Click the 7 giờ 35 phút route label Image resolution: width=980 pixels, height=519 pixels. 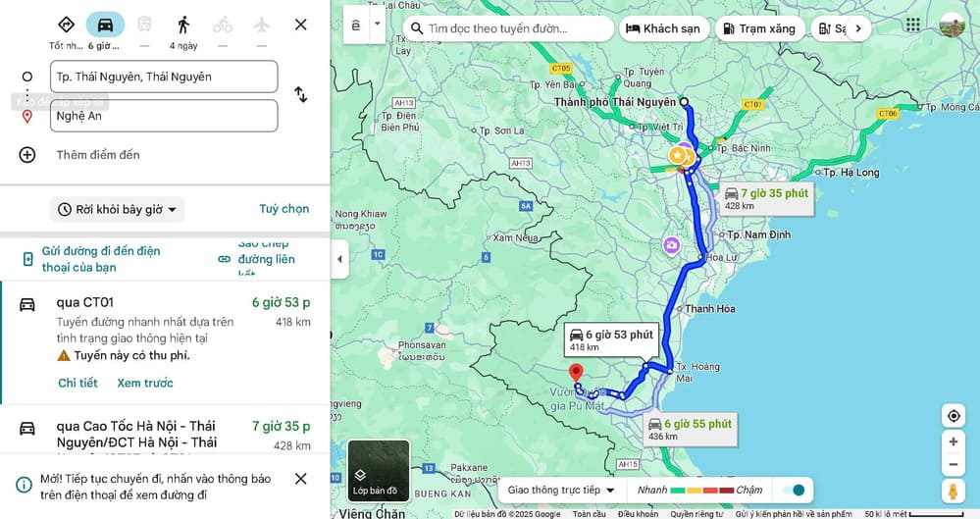[766, 199]
